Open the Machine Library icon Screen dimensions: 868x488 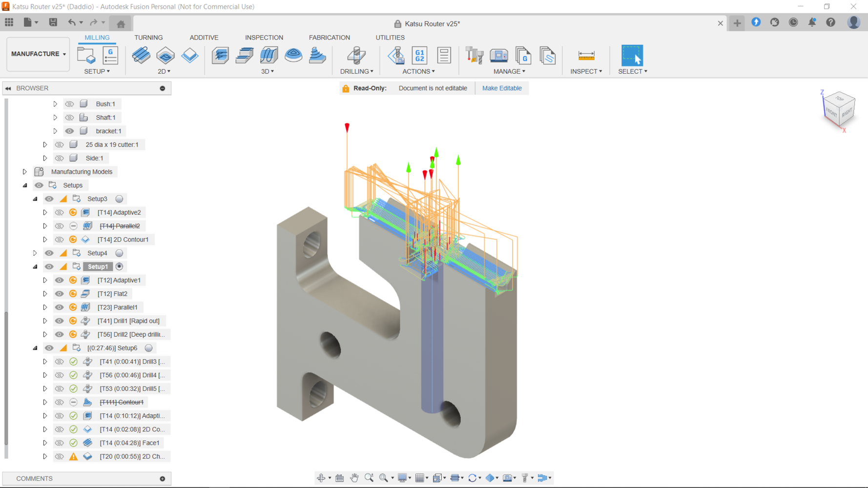coord(499,56)
